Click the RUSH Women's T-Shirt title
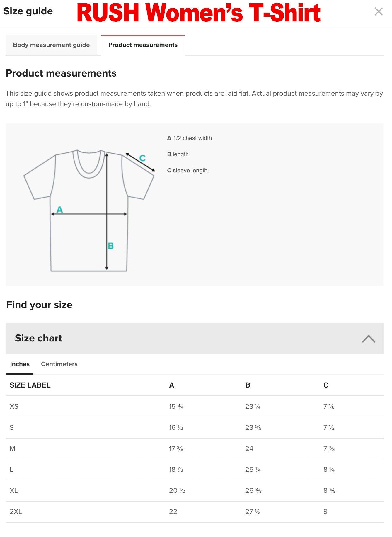The height and width of the screenshot is (537, 392). click(199, 12)
